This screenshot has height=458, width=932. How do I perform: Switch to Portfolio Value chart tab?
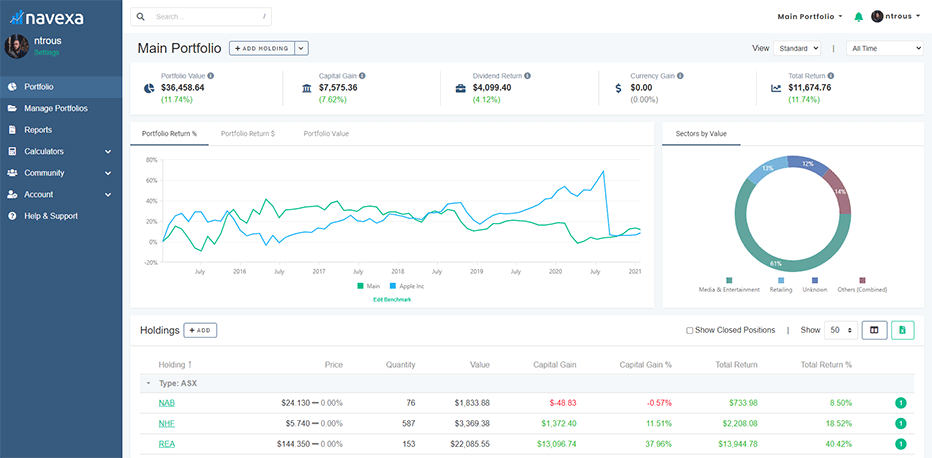(326, 133)
